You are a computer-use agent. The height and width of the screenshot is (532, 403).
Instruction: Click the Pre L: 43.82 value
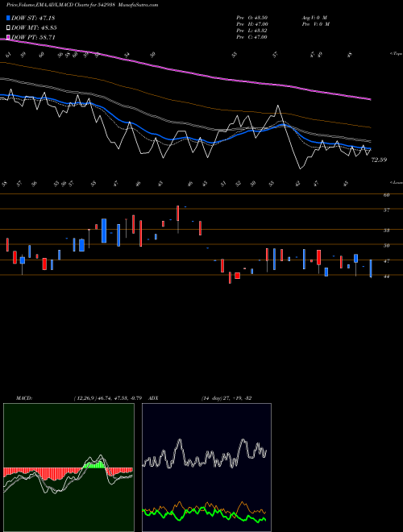click(252, 31)
